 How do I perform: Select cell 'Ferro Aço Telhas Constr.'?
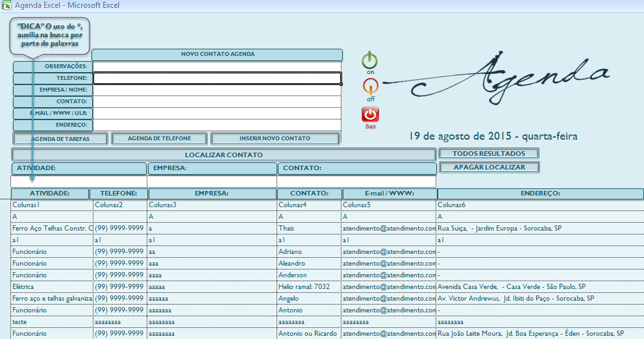point(52,229)
